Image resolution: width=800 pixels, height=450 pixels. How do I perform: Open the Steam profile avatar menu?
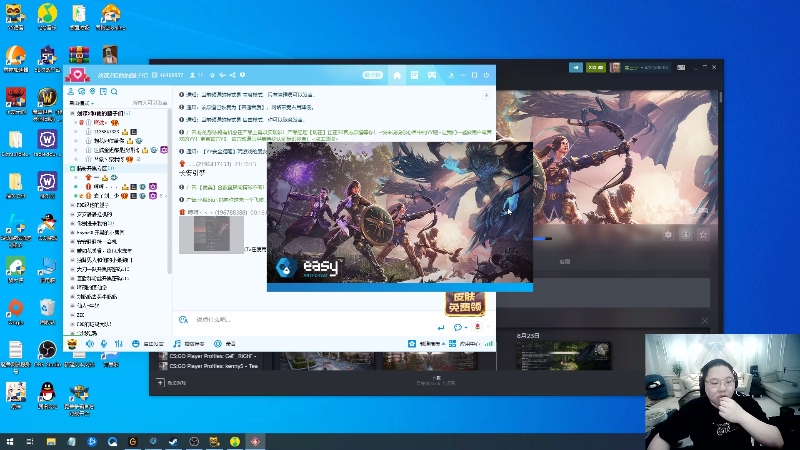coord(615,67)
